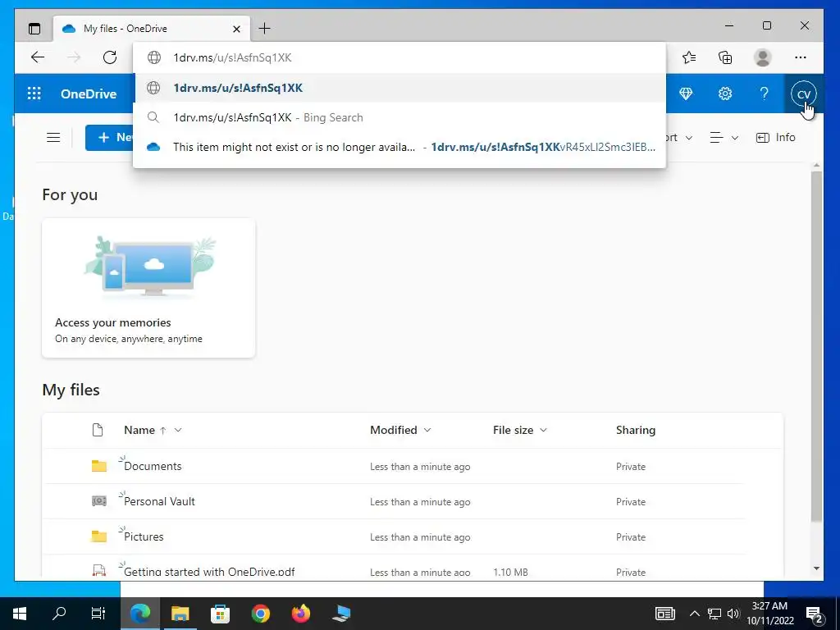The image size is (840, 630).
Task: Open the Sort dropdown
Action: 679,138
